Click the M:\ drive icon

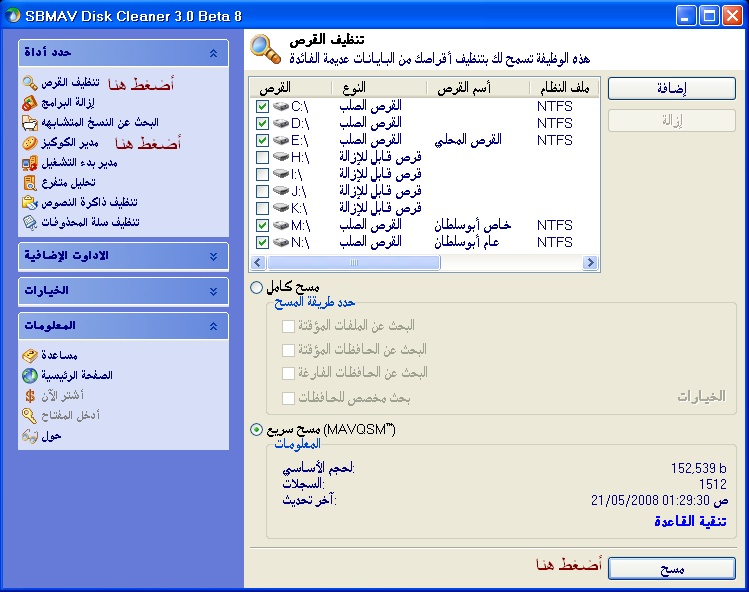point(281,225)
